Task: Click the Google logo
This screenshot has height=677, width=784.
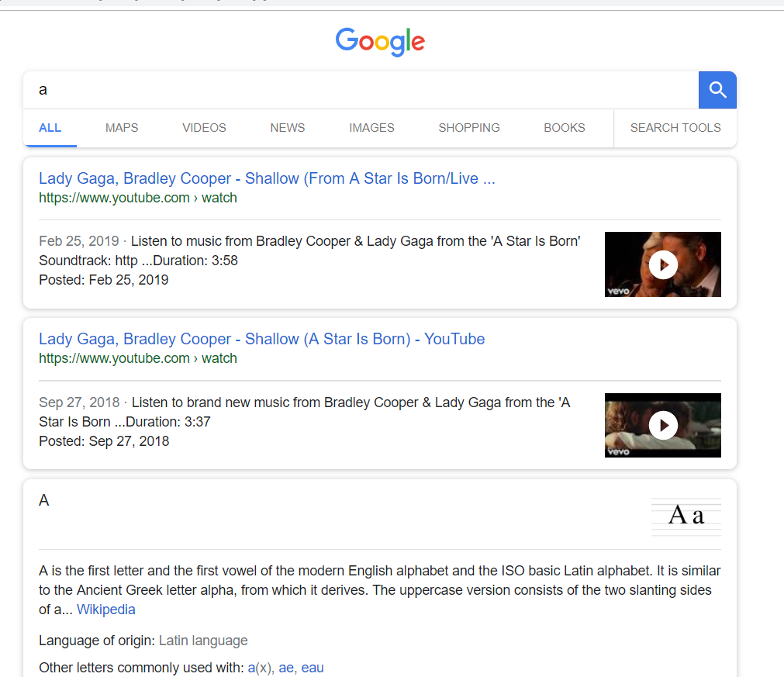Action: [x=380, y=42]
